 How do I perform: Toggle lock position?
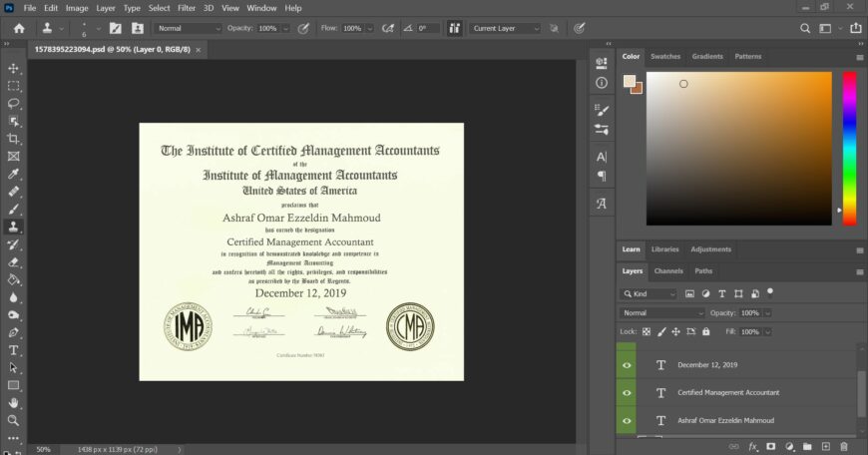pyautogui.click(x=675, y=332)
